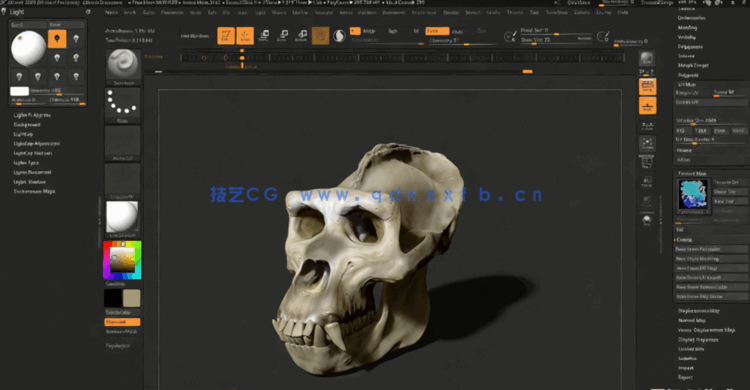Image resolution: width=750 pixels, height=390 pixels.
Task: Click the BPR render sphere icon
Action: click(647, 58)
